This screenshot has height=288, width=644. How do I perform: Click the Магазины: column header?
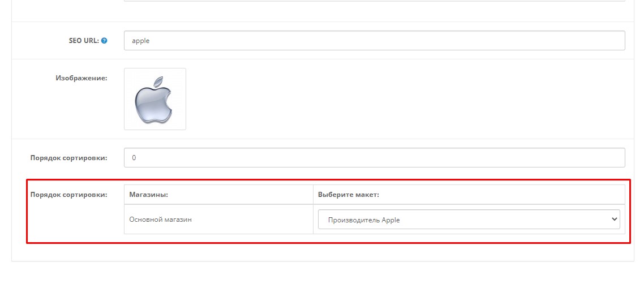coord(149,194)
